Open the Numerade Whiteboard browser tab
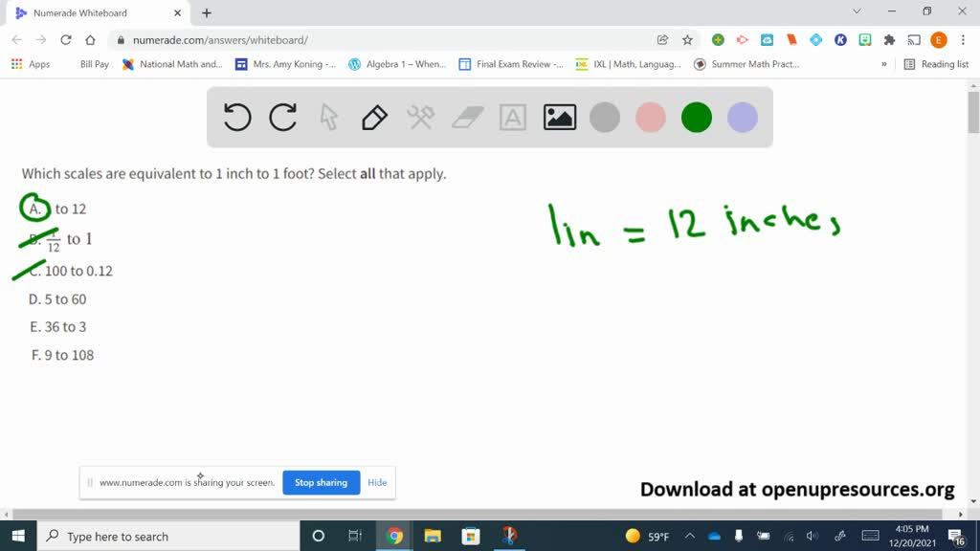 (91, 13)
